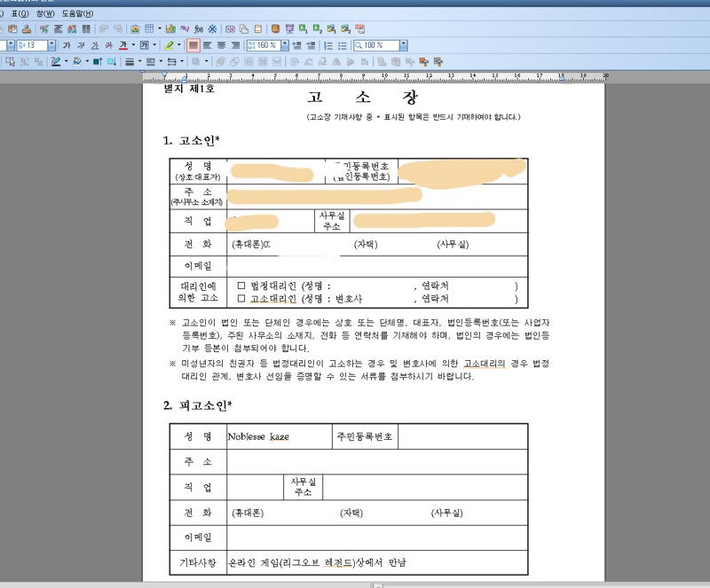Toggle underline 가 formatting

pos(95,45)
